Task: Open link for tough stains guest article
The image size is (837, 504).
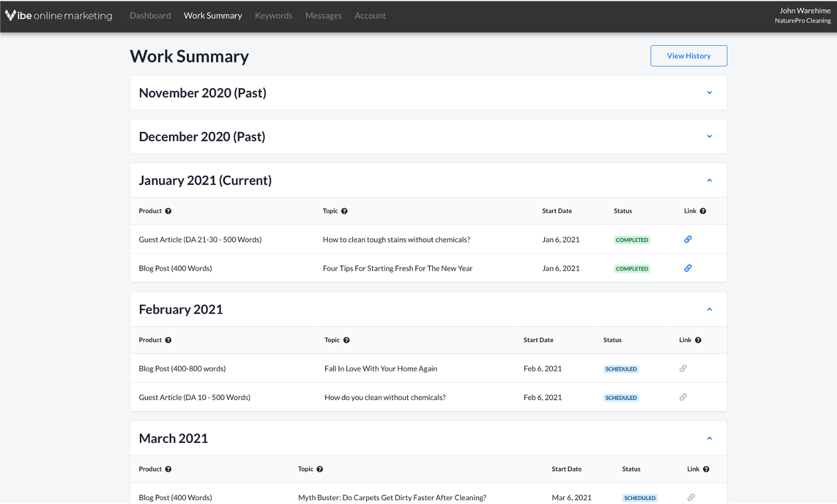Action: pos(688,239)
